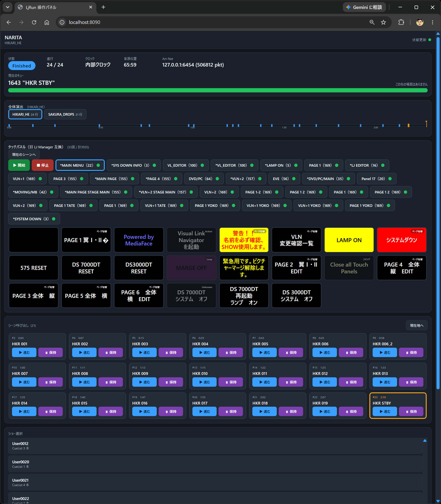Viewport: 441px width, 504px height.
Task: Hold HKR 004 with its 保持 button
Action: pyautogui.click(x=230, y=352)
